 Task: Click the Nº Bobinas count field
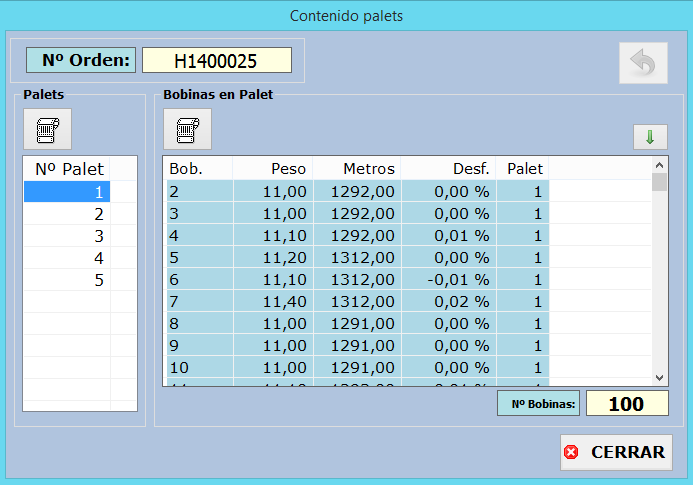[626, 404]
